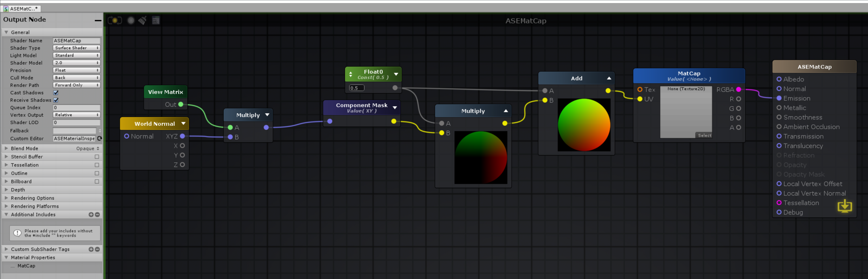The image size is (868, 279).
Task: Disable the Cast Shadows checkbox
Action: 56,93
